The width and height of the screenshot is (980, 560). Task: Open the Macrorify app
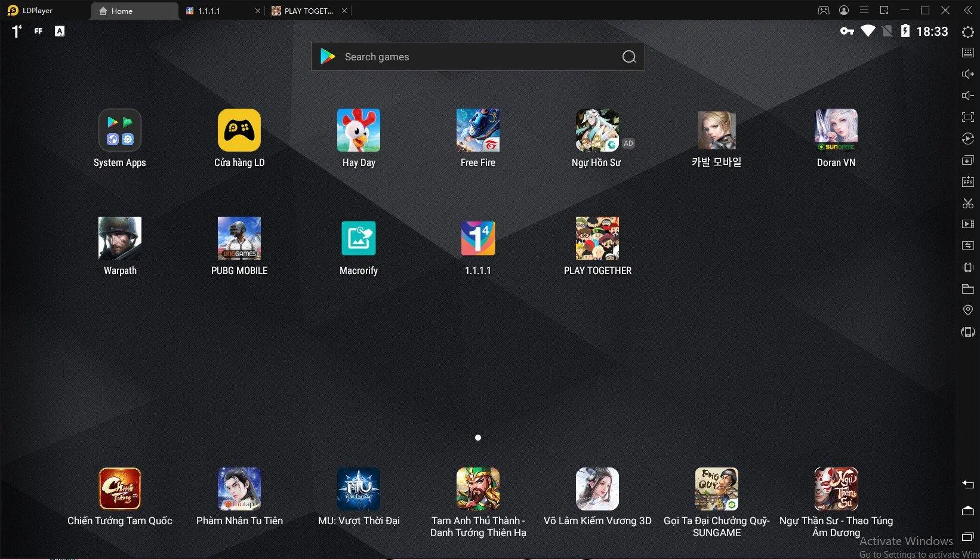[358, 239]
